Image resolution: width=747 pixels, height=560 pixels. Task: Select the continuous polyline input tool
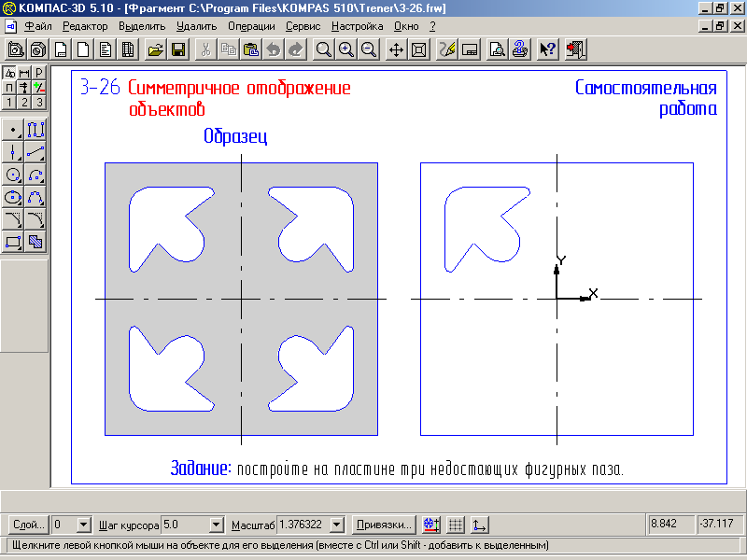pyautogui.click(x=35, y=130)
